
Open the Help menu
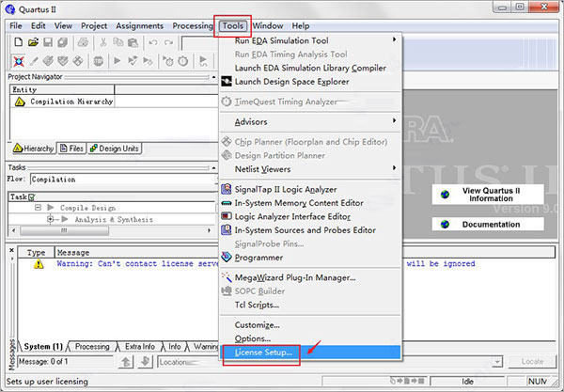(x=301, y=26)
